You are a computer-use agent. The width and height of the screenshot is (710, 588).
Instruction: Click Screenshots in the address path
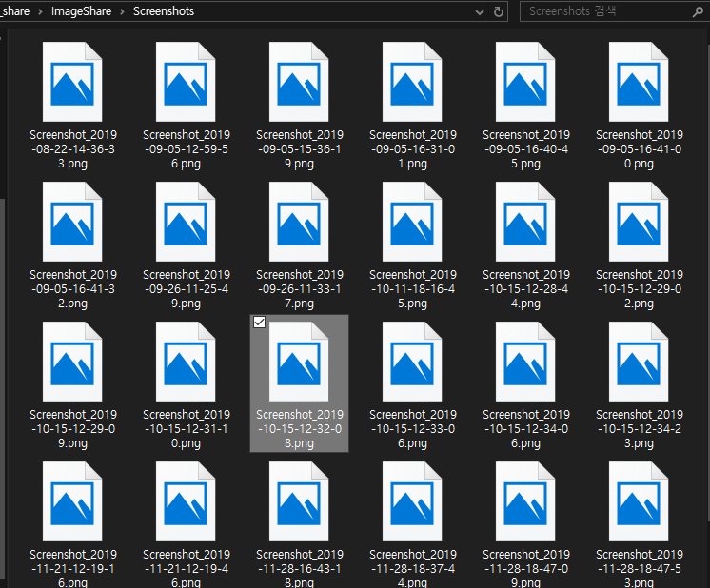[x=164, y=11]
